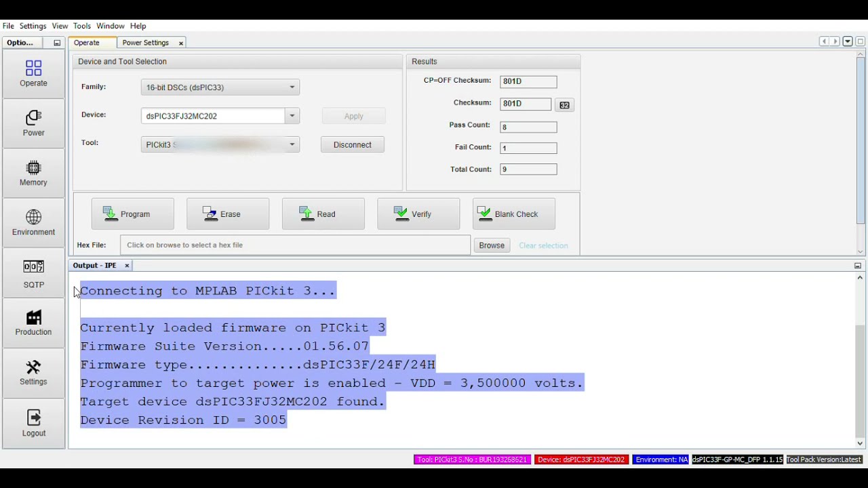Click the Environment: NA status entry
This screenshot has height=488, width=868.
click(661, 460)
